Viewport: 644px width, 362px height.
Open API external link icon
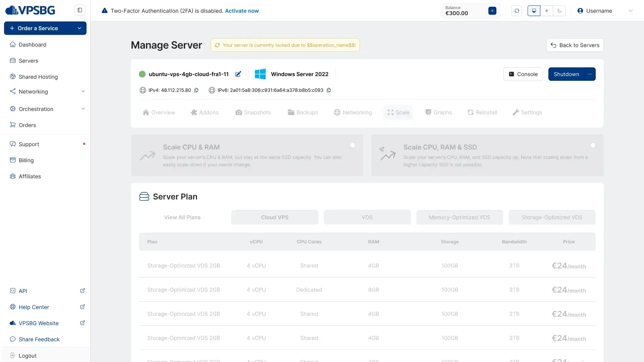[82, 291]
